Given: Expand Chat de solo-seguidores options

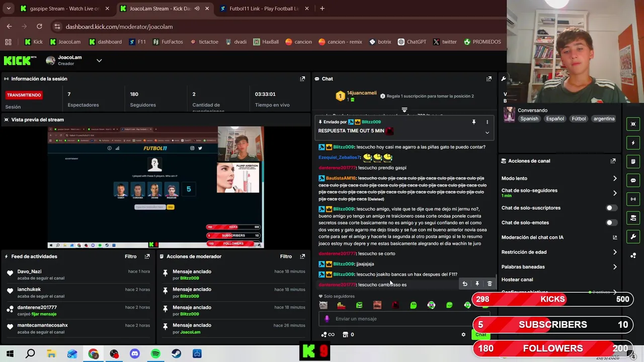Looking at the screenshot, I should point(614,193).
